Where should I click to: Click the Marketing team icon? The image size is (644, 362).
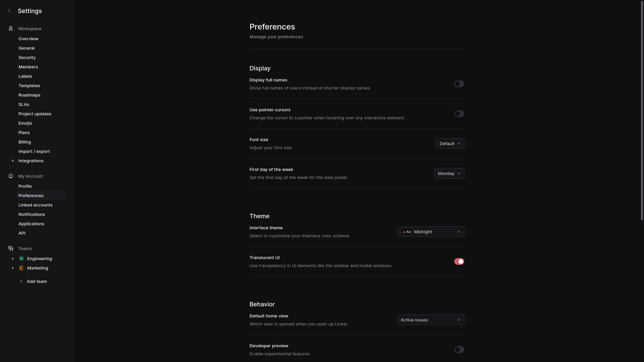tap(21, 268)
